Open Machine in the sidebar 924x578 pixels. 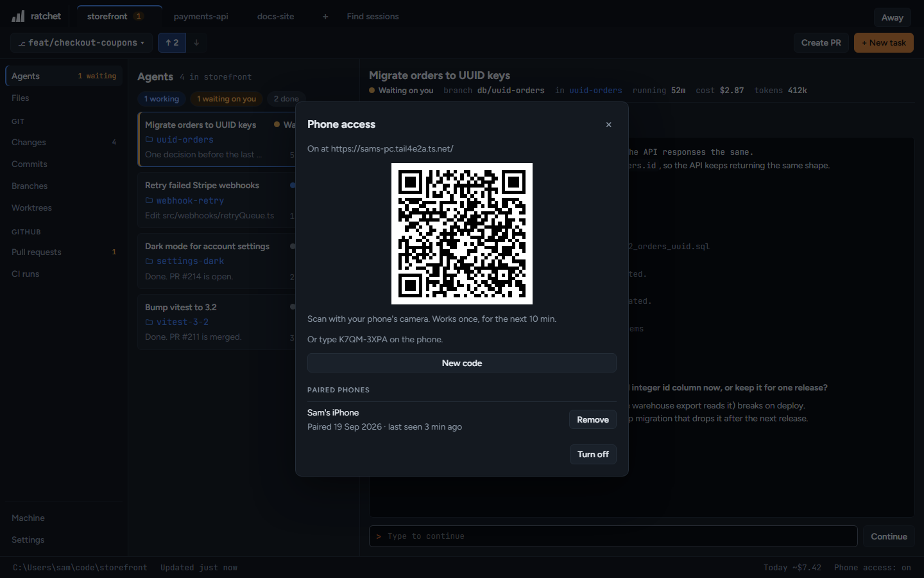(x=64, y=518)
